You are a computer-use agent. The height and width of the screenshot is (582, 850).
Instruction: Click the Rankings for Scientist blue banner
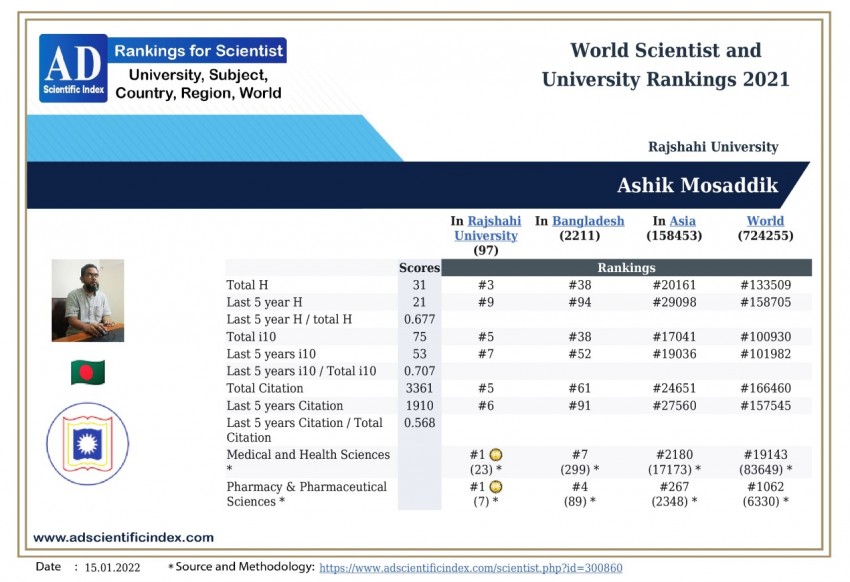coord(198,50)
